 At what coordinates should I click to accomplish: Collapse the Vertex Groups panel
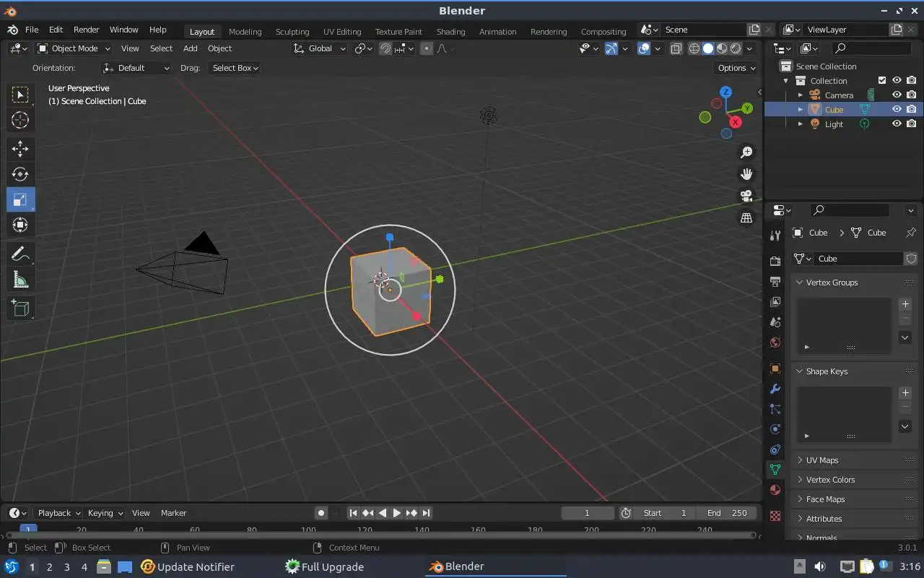click(799, 282)
